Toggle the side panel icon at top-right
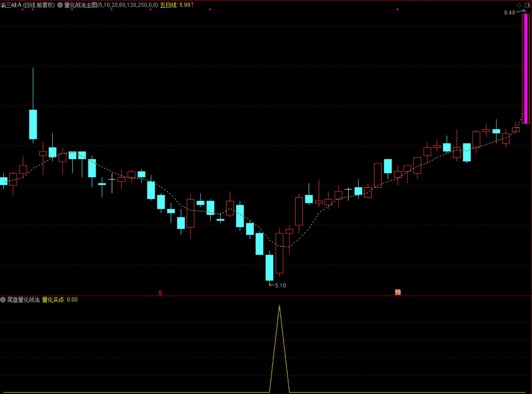The image size is (532, 394). click(x=527, y=5)
